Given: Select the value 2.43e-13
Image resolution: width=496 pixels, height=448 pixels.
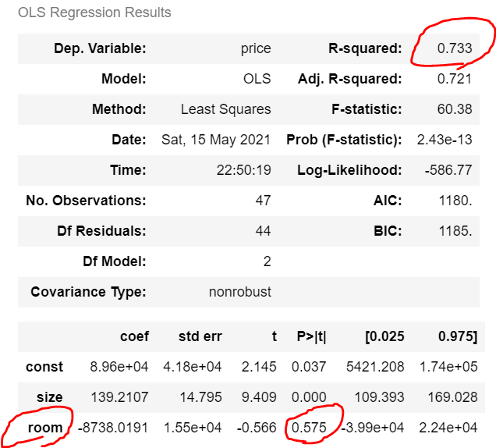Looking at the screenshot, I should [445, 139].
